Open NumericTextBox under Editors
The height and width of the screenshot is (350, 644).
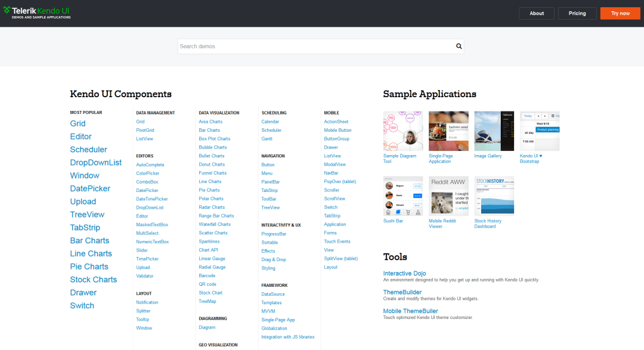pyautogui.click(x=153, y=242)
